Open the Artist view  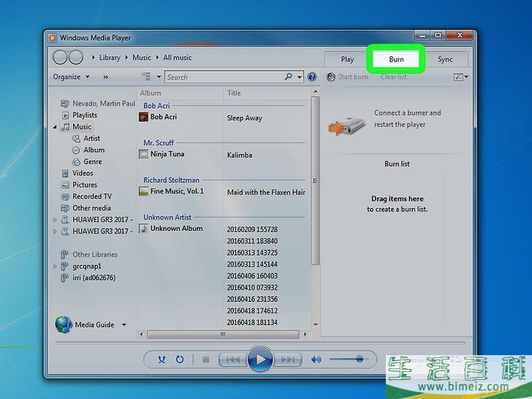tap(91, 138)
